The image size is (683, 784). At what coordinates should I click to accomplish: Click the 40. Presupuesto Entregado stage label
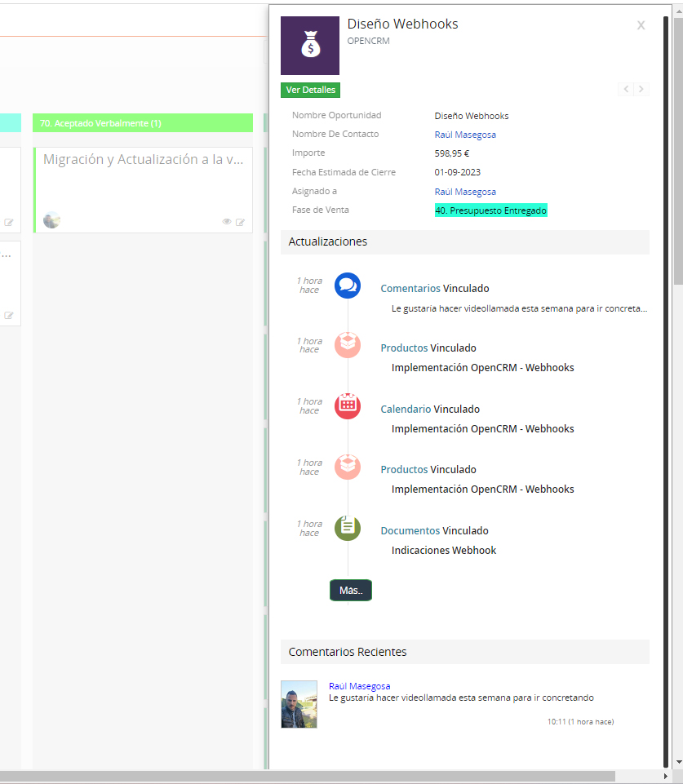point(491,210)
